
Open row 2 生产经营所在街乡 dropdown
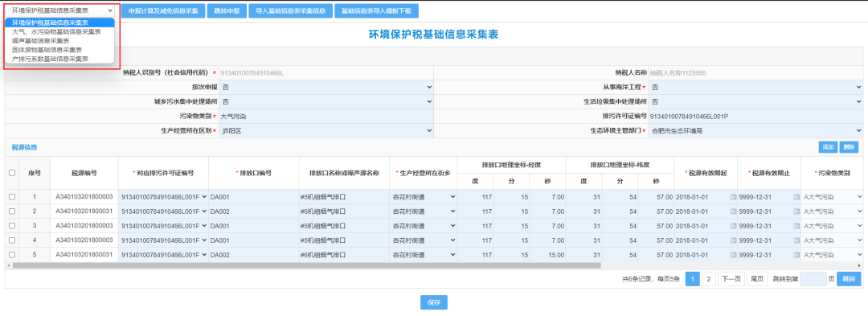point(424,211)
